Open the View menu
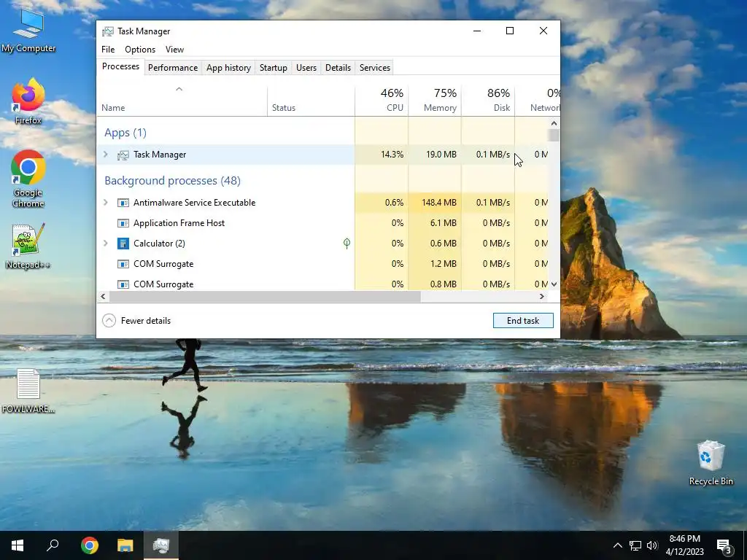 click(x=174, y=50)
